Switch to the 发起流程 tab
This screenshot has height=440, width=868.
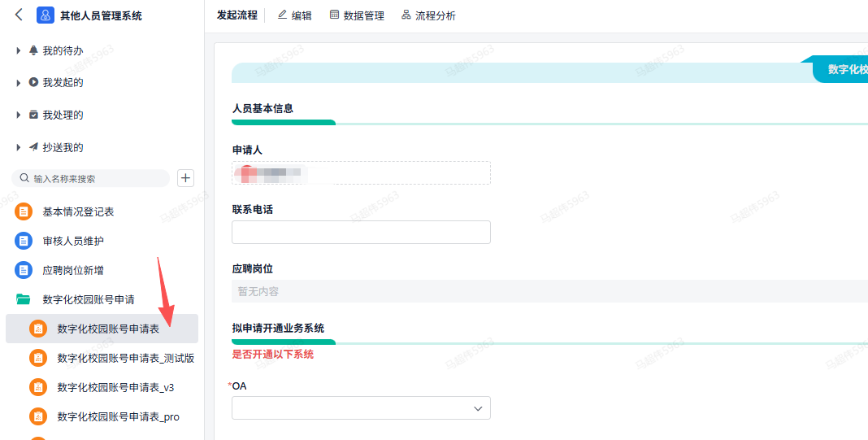(x=237, y=15)
